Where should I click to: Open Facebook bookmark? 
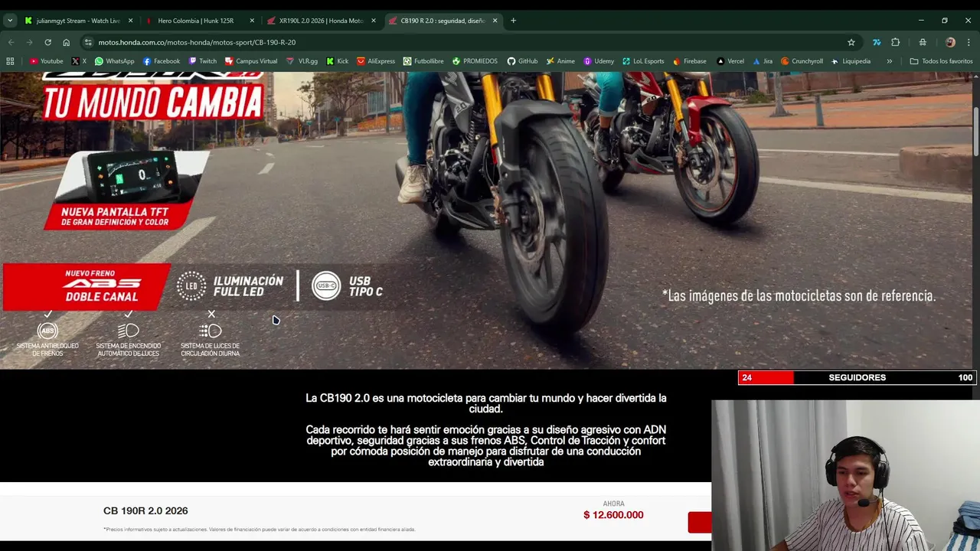pos(162,61)
